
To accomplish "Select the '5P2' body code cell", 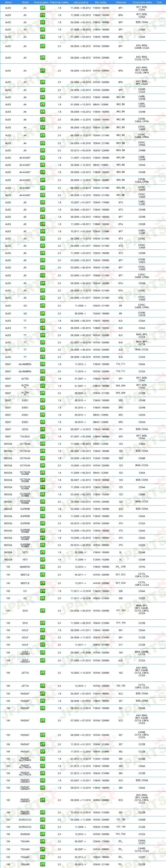I will (x=121, y=437).
